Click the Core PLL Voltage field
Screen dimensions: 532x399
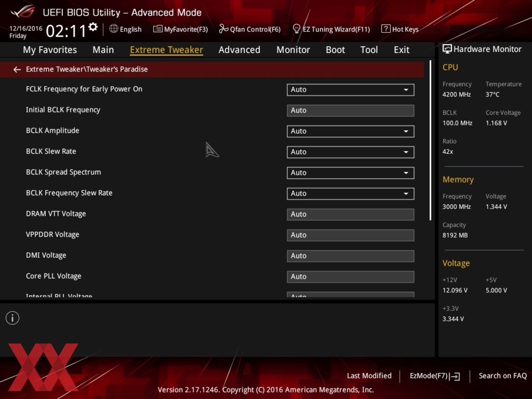tap(350, 276)
